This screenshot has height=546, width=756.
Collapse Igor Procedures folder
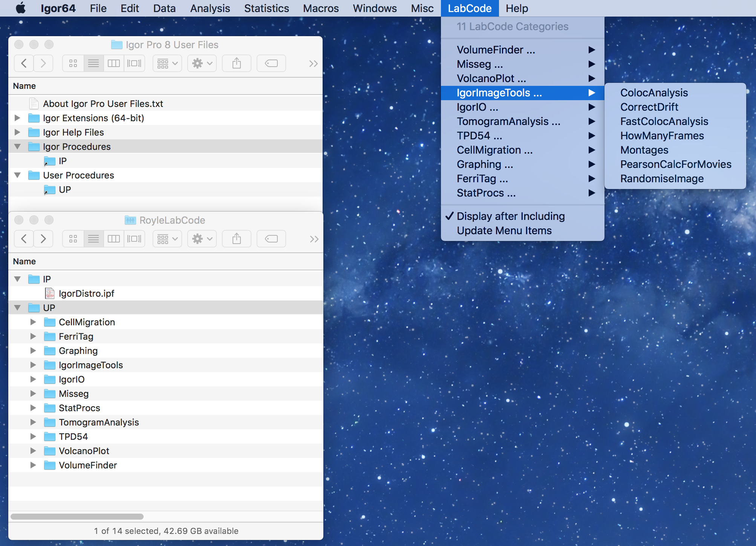click(x=17, y=146)
